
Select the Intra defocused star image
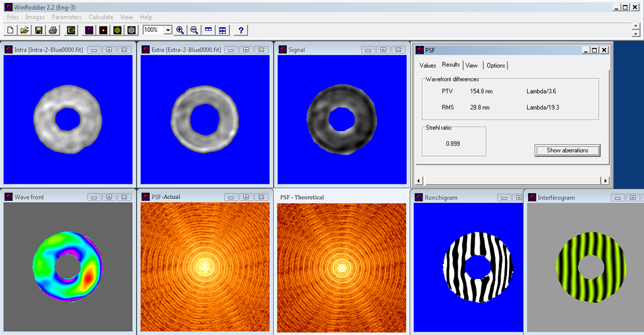coord(68,120)
